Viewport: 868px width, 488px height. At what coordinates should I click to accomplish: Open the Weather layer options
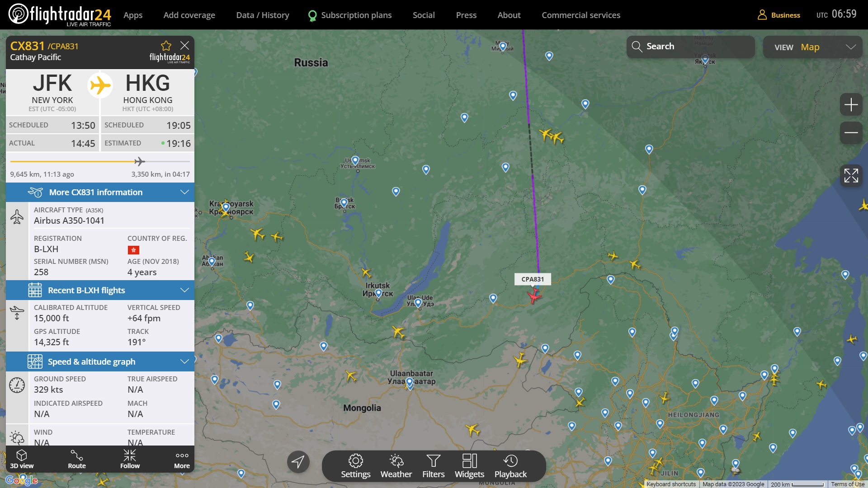tap(396, 466)
